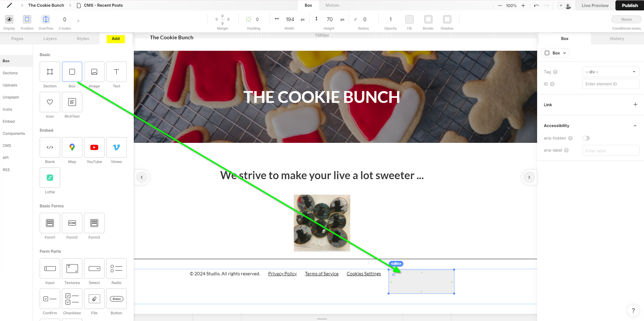
Task: Add a Lottie animation element
Action: [x=50, y=177]
